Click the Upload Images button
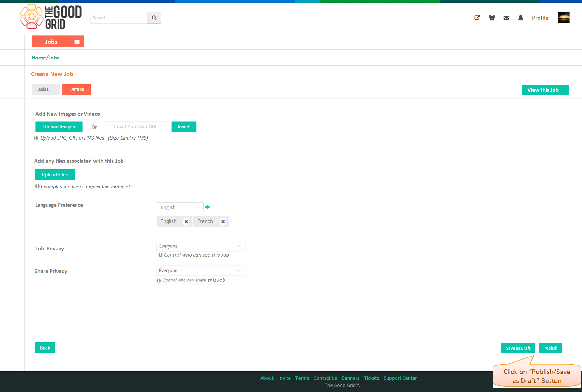 click(59, 127)
